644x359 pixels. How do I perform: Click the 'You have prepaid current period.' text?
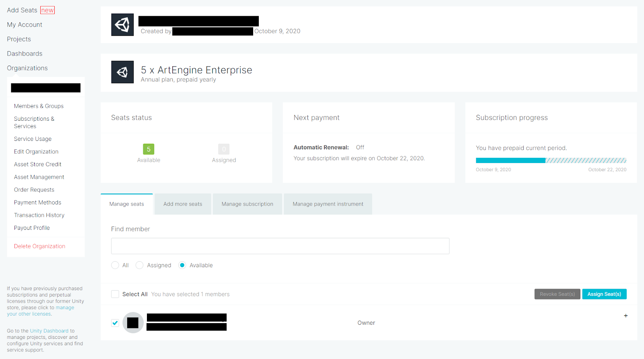[521, 148]
